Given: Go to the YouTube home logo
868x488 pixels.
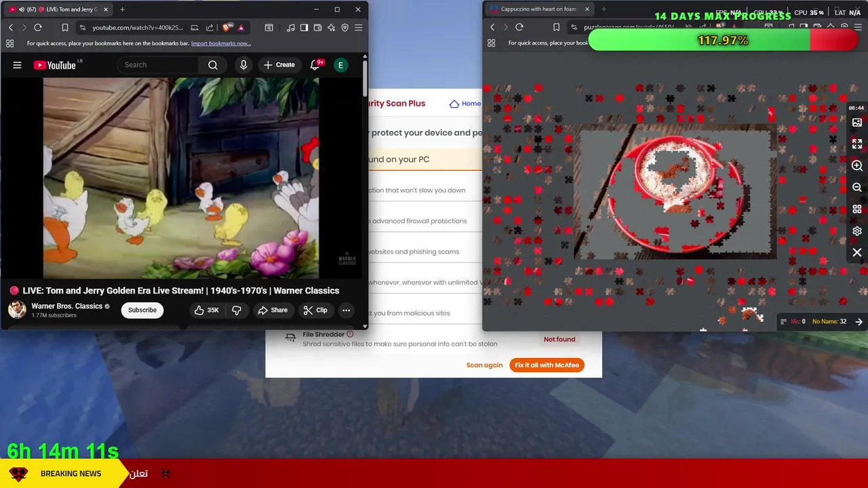Looking at the screenshot, I should click(x=55, y=65).
